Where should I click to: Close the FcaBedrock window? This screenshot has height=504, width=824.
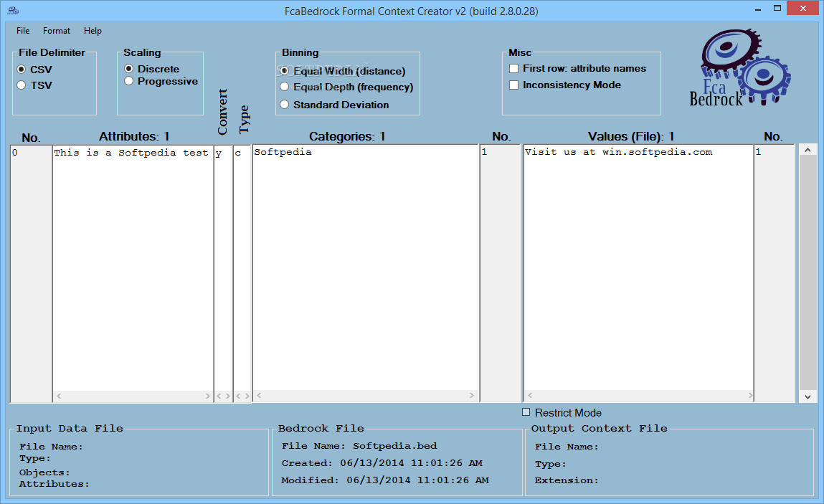[x=802, y=9]
